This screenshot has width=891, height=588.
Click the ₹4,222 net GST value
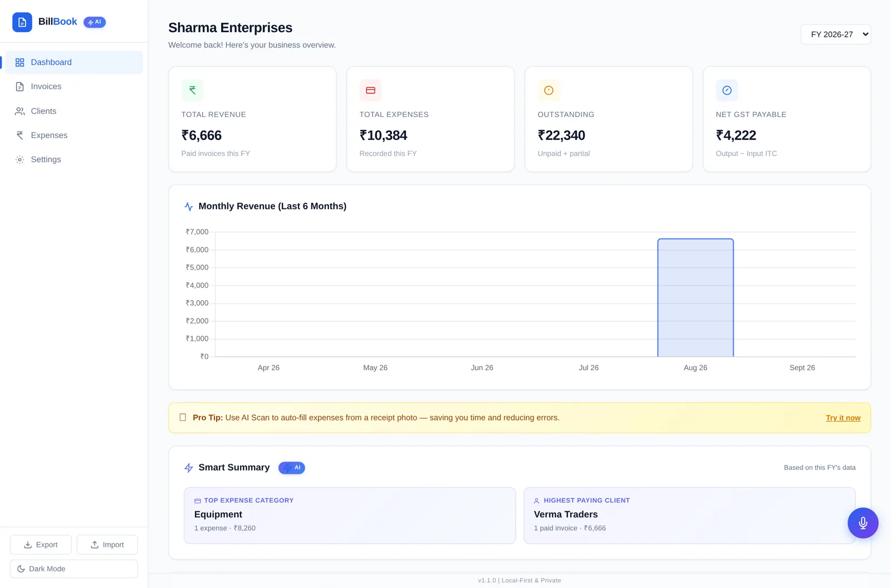coord(736,135)
